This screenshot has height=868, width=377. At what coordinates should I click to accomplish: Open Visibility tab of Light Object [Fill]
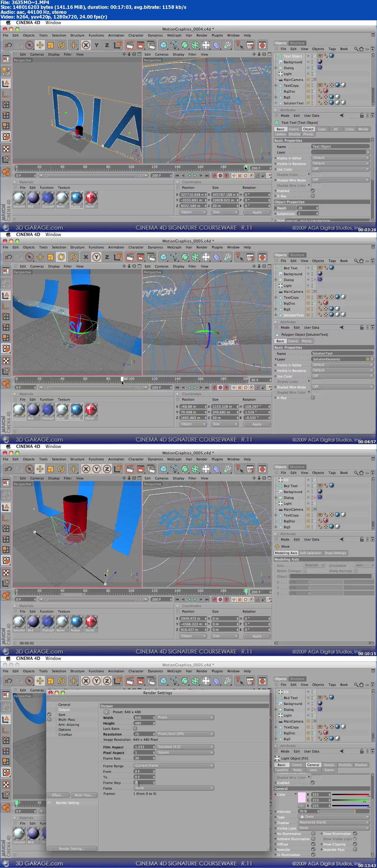coord(345,765)
